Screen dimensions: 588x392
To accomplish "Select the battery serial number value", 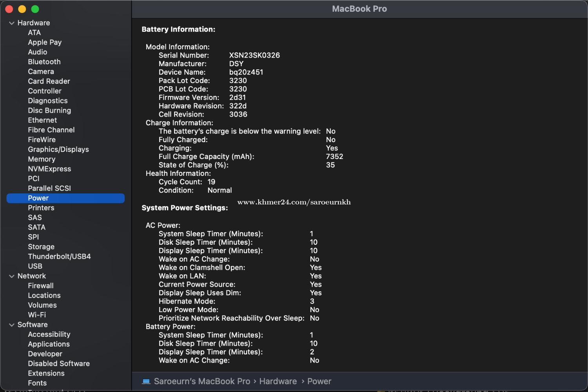I will coord(254,56).
